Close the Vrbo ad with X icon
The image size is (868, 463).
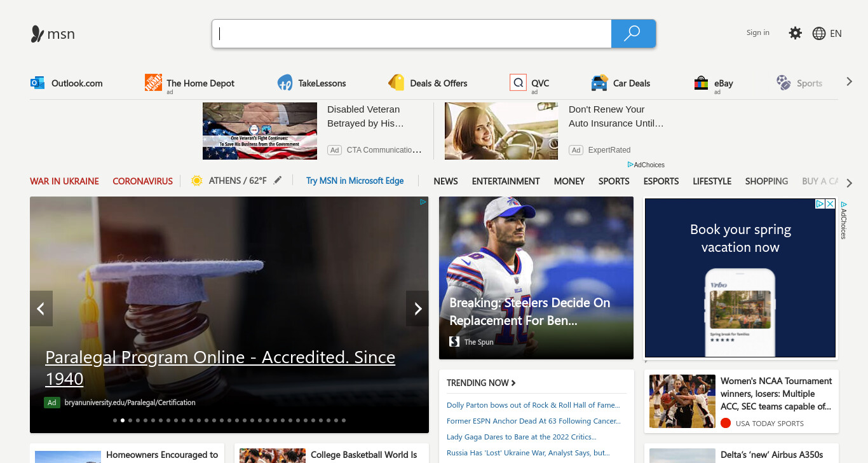click(x=830, y=204)
